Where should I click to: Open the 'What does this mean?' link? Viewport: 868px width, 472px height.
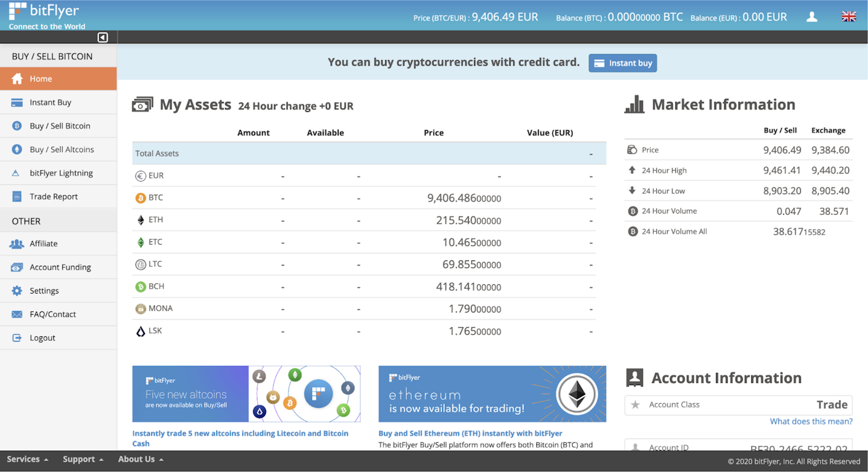tap(810, 422)
